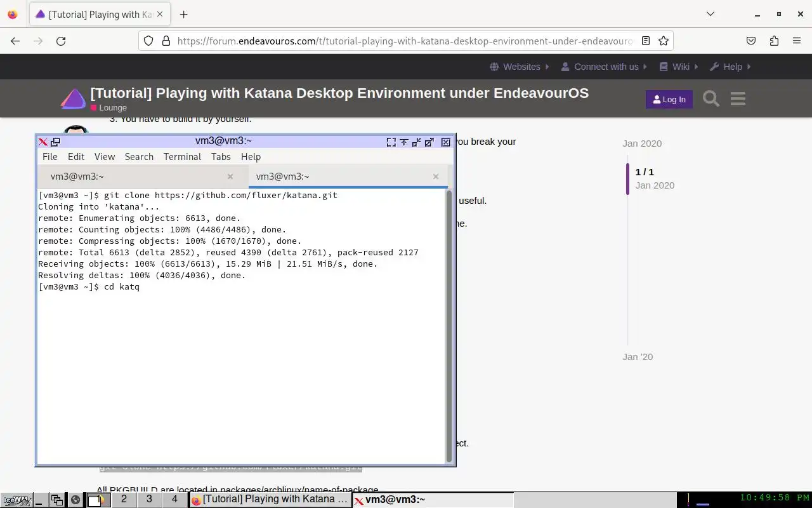Toggle reader view icon in address bar
This screenshot has height=508, width=812.
[646, 41]
